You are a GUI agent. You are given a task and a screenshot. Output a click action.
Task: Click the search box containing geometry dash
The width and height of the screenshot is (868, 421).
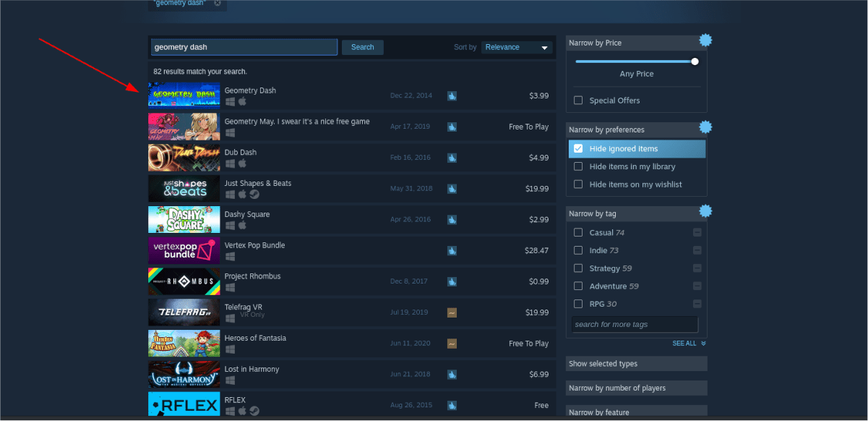244,47
